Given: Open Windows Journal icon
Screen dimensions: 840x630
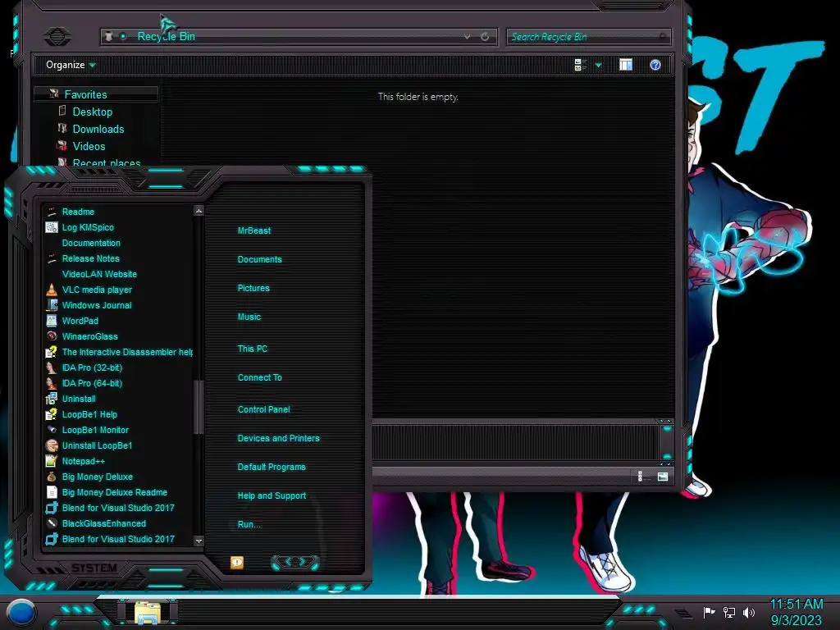Looking at the screenshot, I should pos(52,305).
